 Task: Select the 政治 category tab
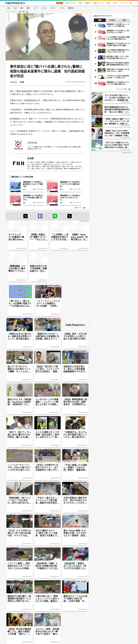tap(9, 8)
